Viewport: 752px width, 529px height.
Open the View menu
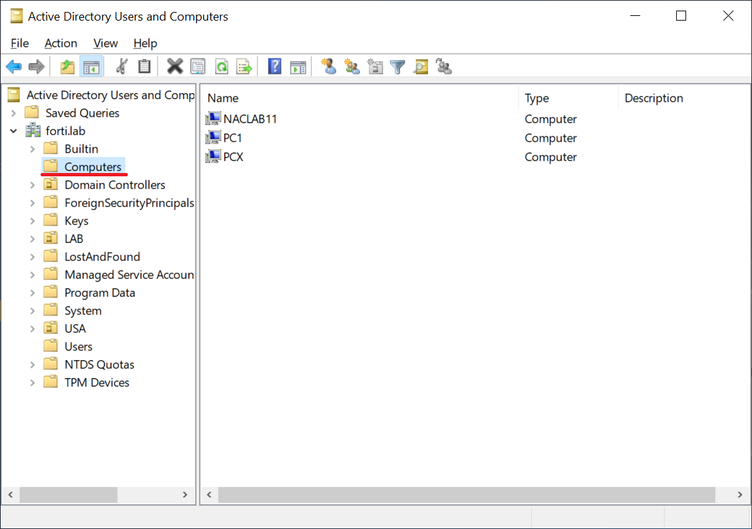coord(105,43)
